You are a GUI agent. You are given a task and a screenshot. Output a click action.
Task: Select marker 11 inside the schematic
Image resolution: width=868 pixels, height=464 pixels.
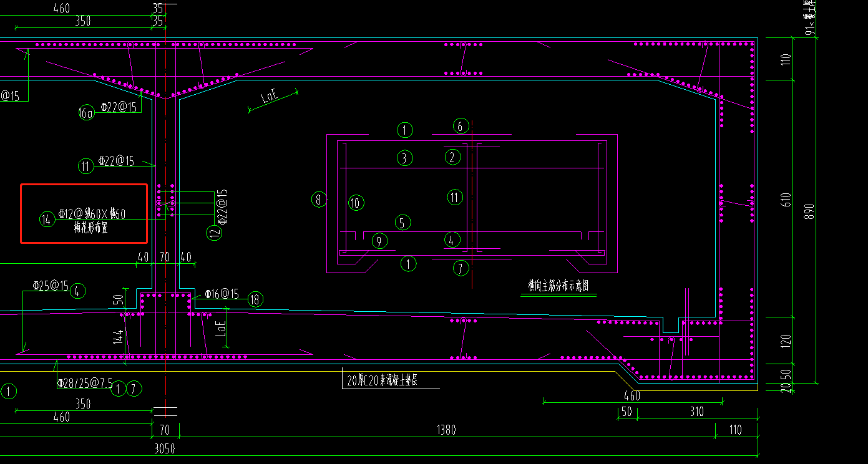[455, 198]
